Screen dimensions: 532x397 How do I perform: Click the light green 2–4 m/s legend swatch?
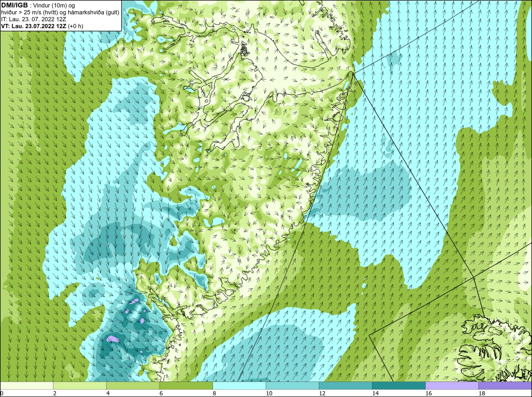pos(80,386)
